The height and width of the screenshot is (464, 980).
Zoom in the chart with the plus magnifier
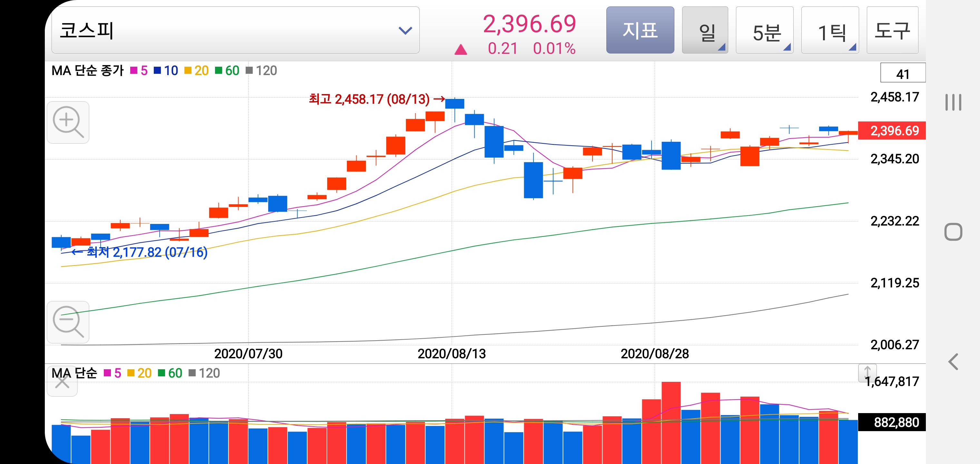(x=68, y=122)
